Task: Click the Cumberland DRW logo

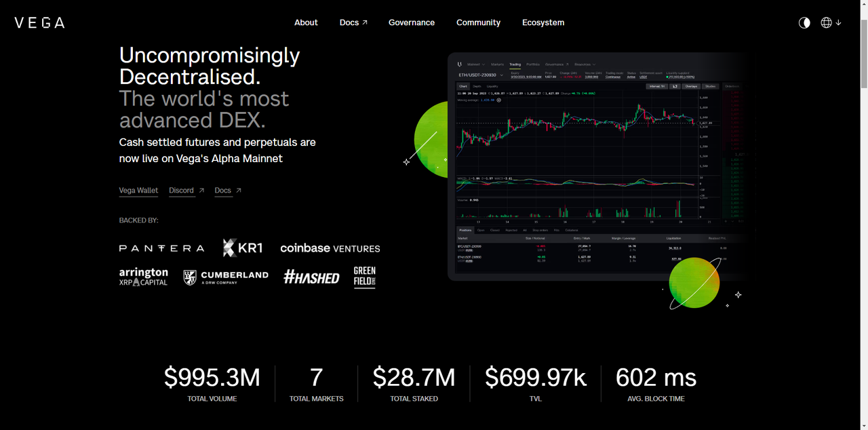Action: (x=226, y=277)
